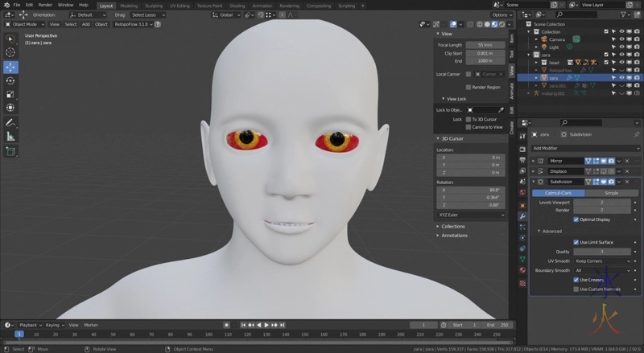Click the Transform tool icon
The image size is (644, 353).
click(10, 108)
